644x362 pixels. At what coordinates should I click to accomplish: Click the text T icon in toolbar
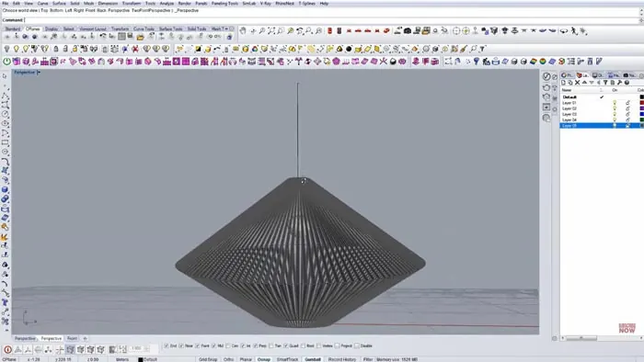click(x=483, y=50)
